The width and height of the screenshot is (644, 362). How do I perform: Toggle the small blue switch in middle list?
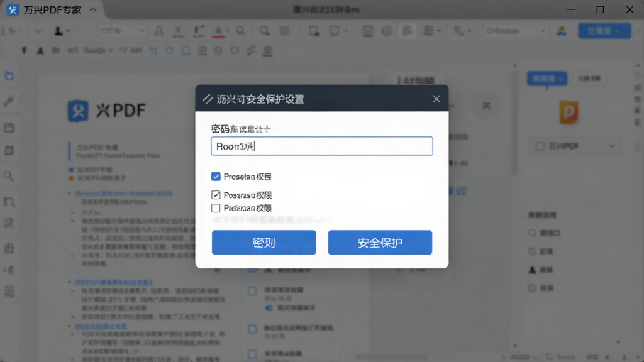click(269, 308)
